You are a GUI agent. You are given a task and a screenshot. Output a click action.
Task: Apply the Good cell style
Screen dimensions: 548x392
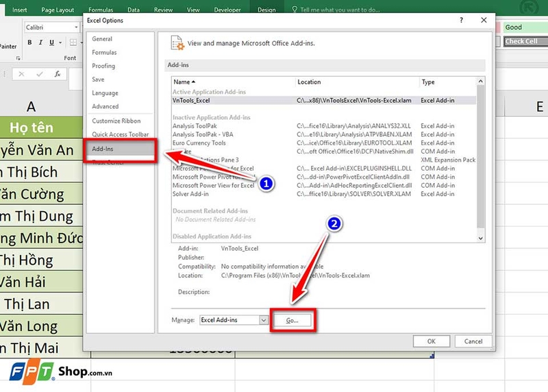[525, 27]
